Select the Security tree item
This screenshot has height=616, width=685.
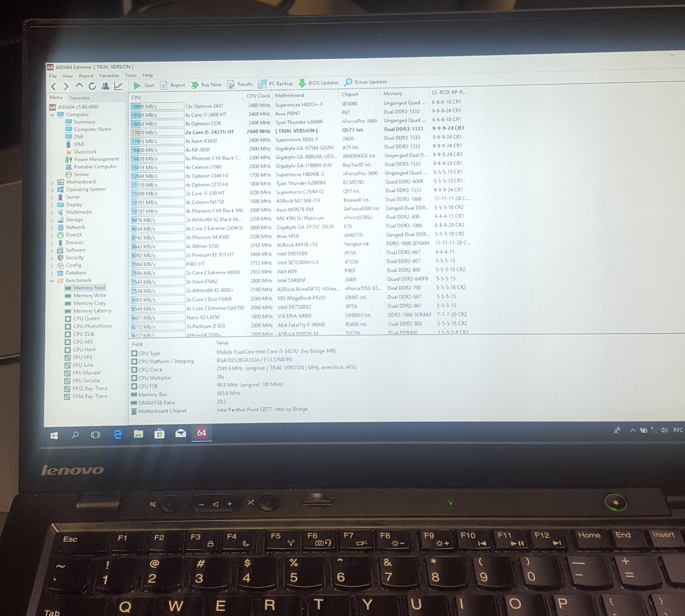click(70, 258)
